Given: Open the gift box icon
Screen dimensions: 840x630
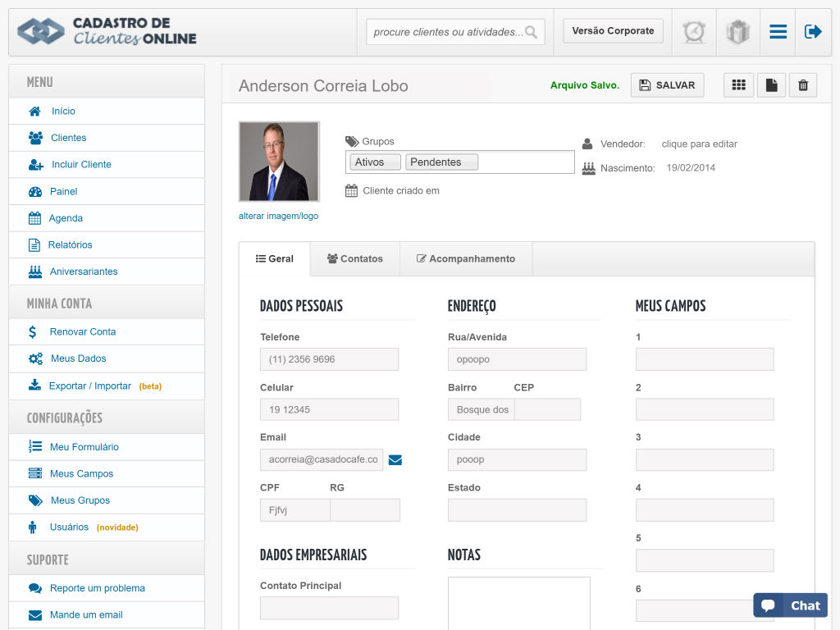Looking at the screenshot, I should 737,32.
